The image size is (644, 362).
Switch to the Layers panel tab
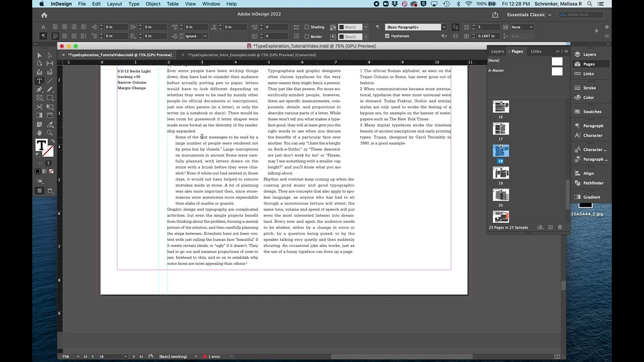coord(497,51)
